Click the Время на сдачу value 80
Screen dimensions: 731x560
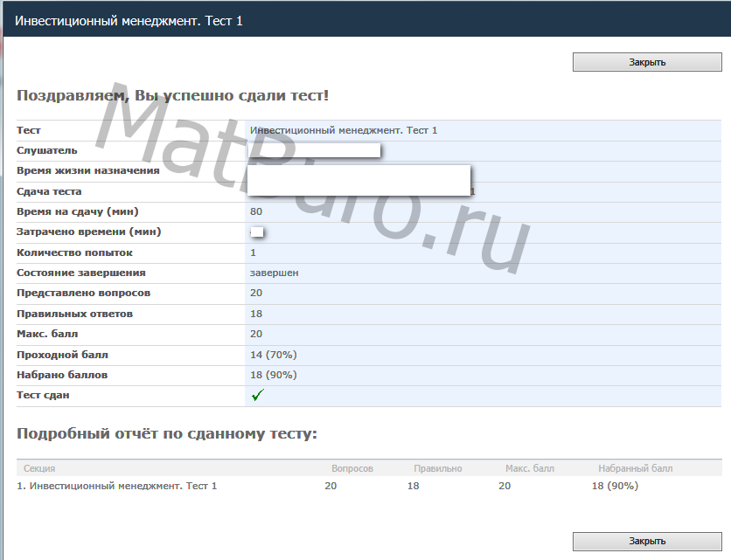256,211
